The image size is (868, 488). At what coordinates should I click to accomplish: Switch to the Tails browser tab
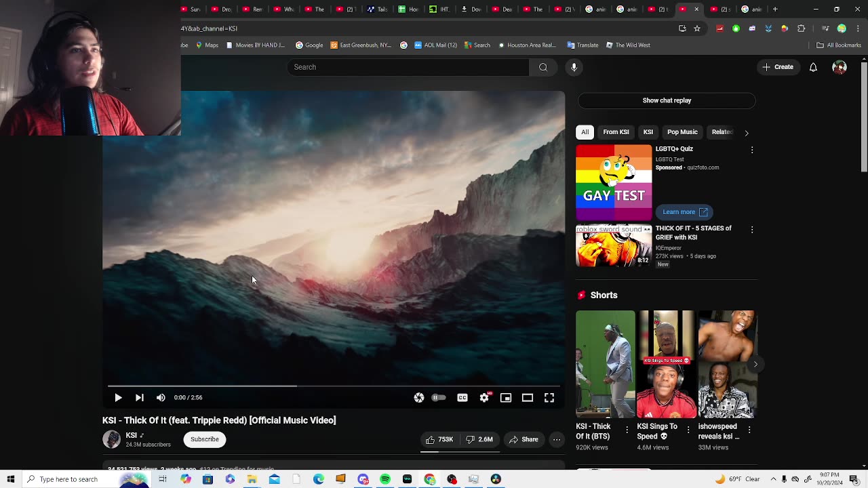(x=377, y=9)
